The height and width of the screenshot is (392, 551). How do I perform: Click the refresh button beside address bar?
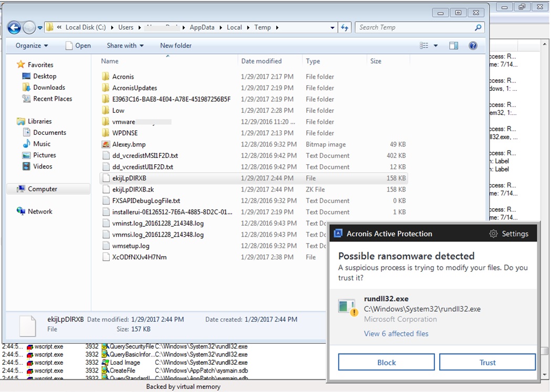click(x=345, y=28)
